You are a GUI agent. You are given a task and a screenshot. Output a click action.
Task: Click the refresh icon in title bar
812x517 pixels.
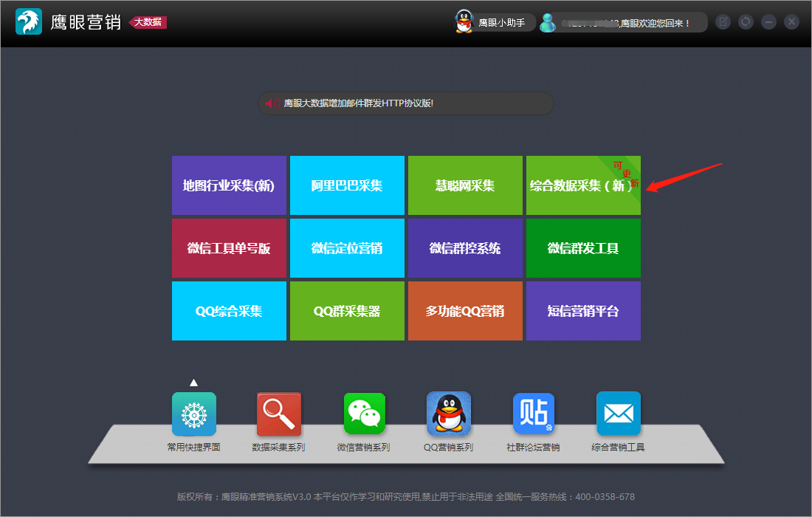746,21
